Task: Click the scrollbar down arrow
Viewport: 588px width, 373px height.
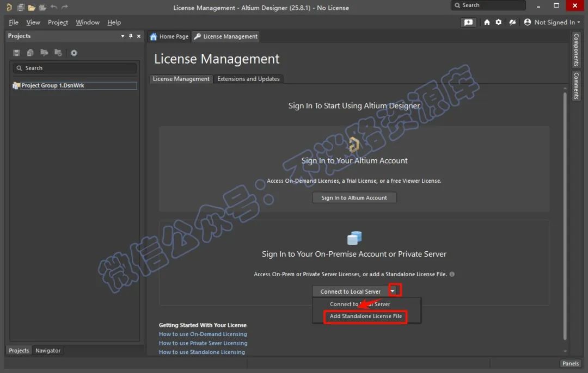Action: [x=565, y=351]
